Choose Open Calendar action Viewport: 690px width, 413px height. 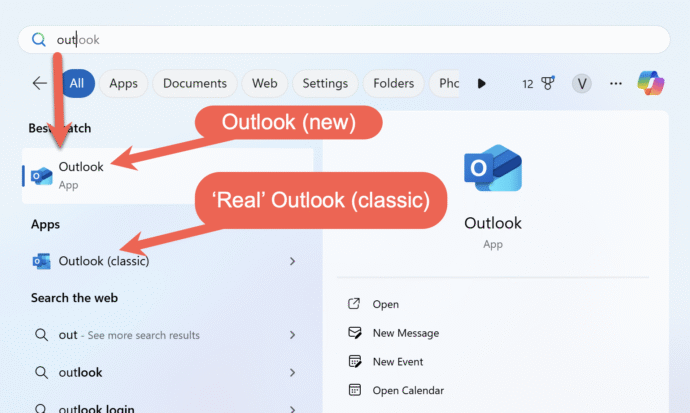[x=408, y=390]
